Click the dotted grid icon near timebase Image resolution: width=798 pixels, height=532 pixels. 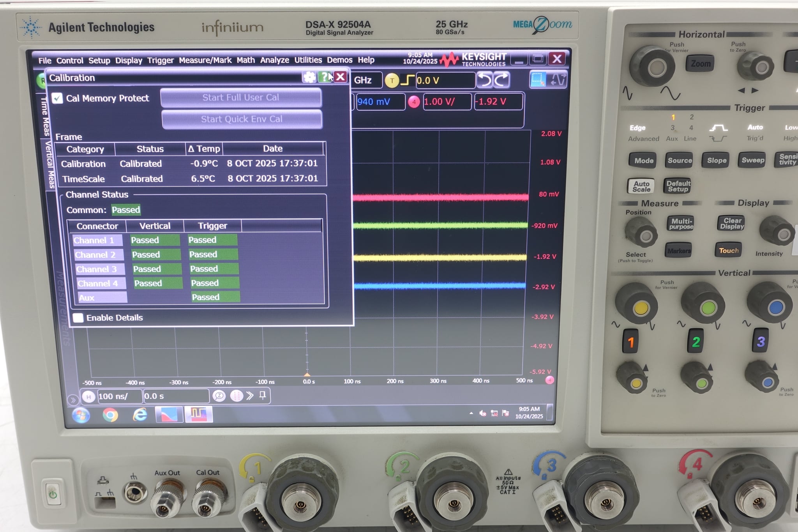[236, 396]
